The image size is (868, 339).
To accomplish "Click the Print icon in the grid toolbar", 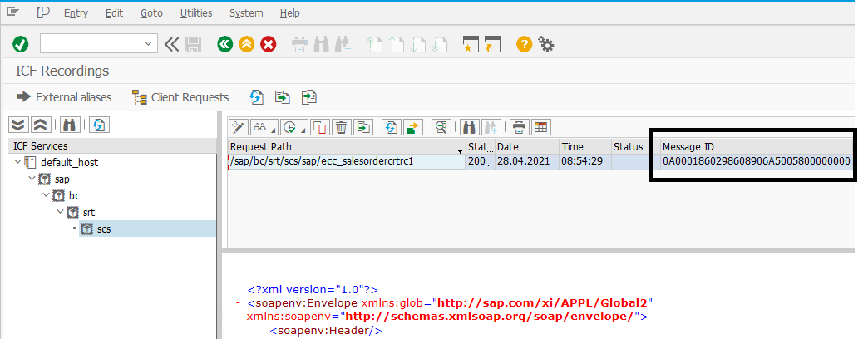I will pyautogui.click(x=519, y=127).
